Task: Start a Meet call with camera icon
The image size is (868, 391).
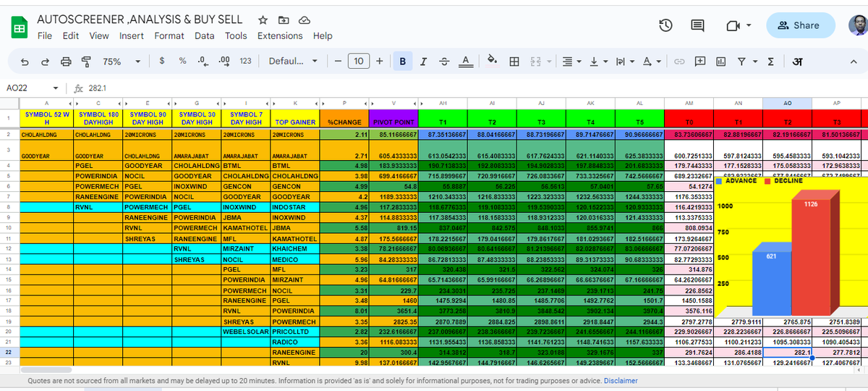Action: [x=731, y=25]
